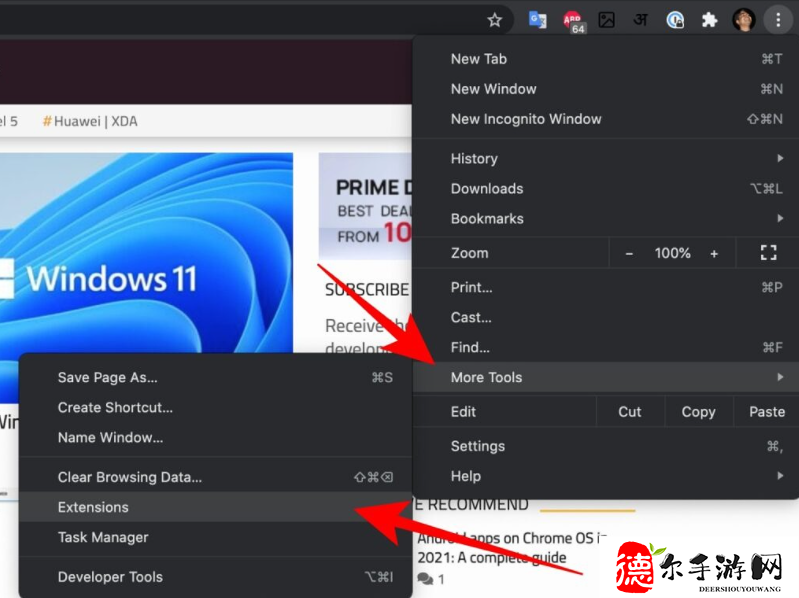Open Task Manager

[216, 537]
